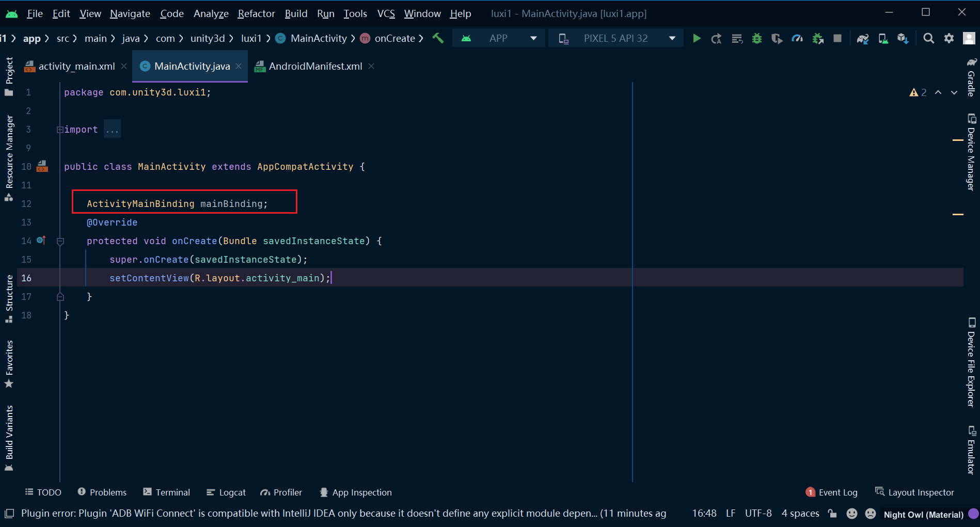Click the user account avatar icon
This screenshot has width=980, height=527.
pyautogui.click(x=969, y=38)
